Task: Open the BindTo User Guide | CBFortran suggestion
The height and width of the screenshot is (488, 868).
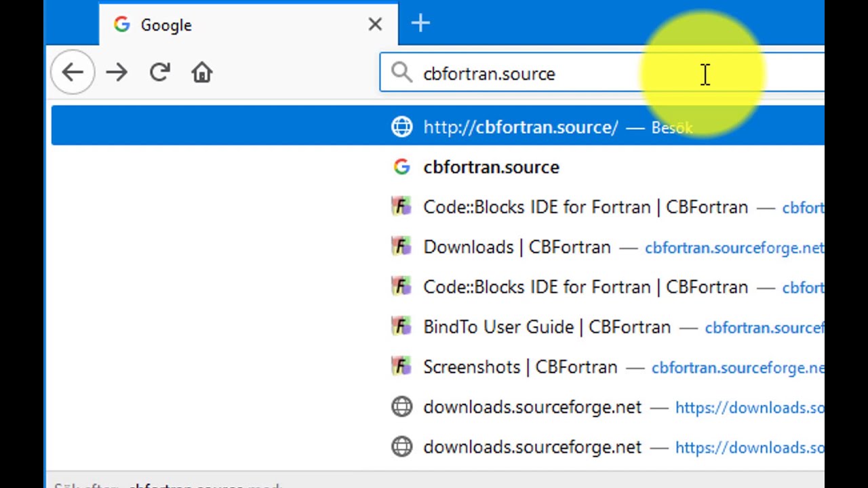Action: coord(438,327)
